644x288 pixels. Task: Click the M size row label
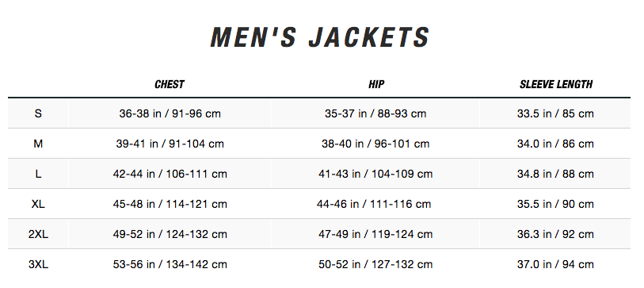[38, 144]
